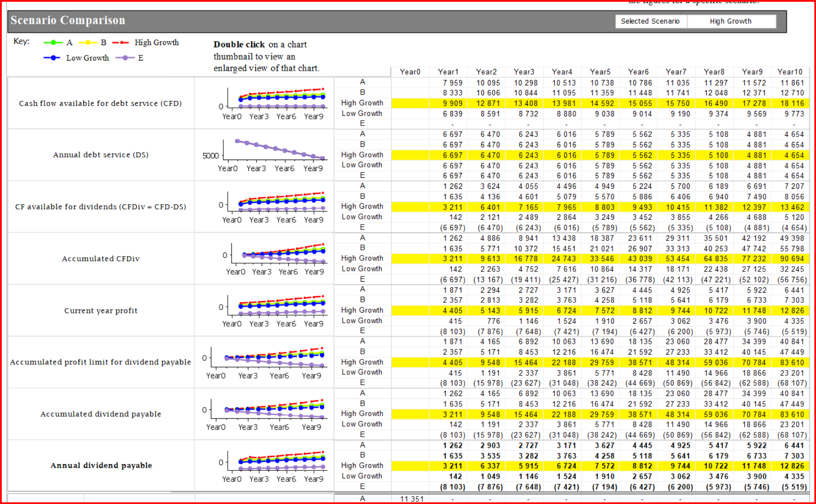Select the Year0 column header
816x504 pixels.
tap(410, 72)
